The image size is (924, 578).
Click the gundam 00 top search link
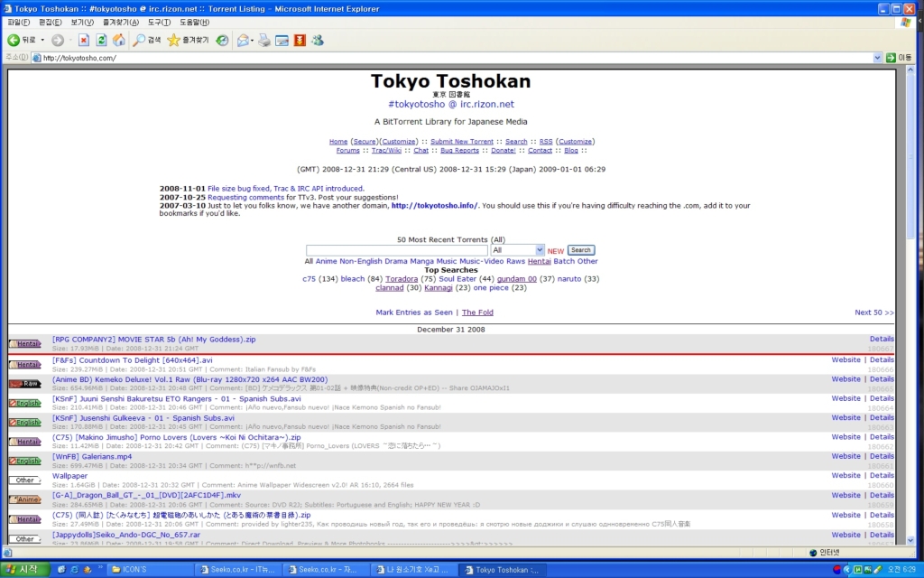517,279
